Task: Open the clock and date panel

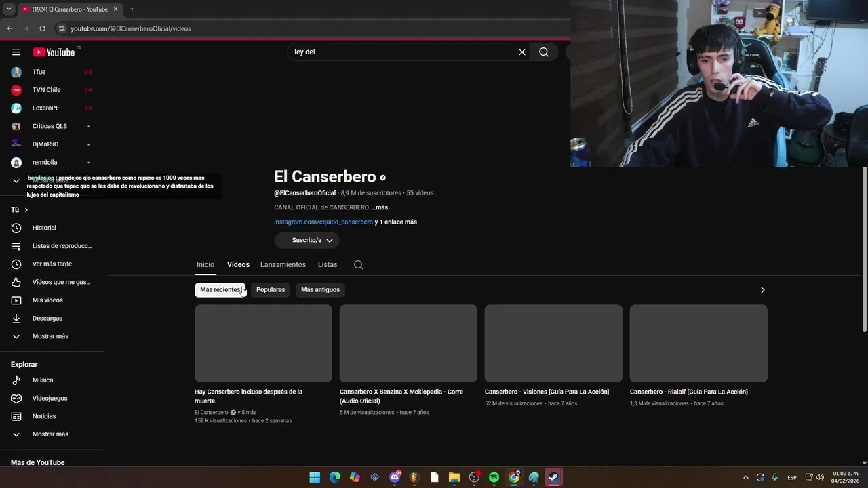Action: [x=845, y=477]
